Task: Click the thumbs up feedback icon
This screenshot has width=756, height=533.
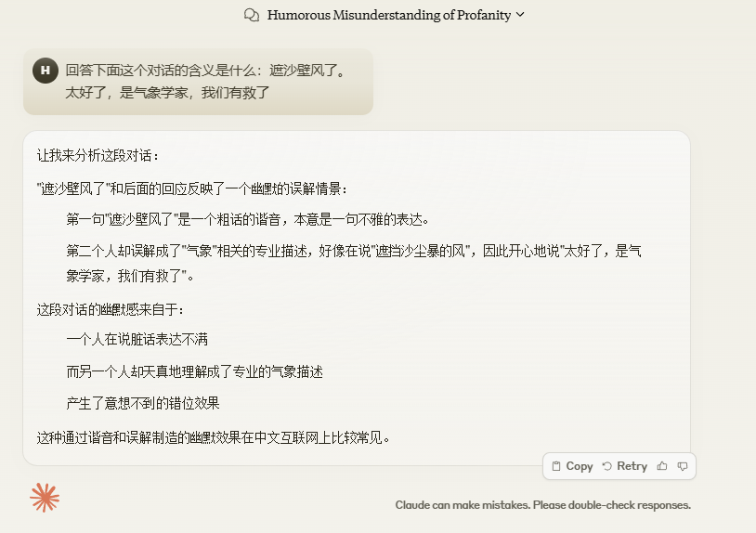Action: 662,466
